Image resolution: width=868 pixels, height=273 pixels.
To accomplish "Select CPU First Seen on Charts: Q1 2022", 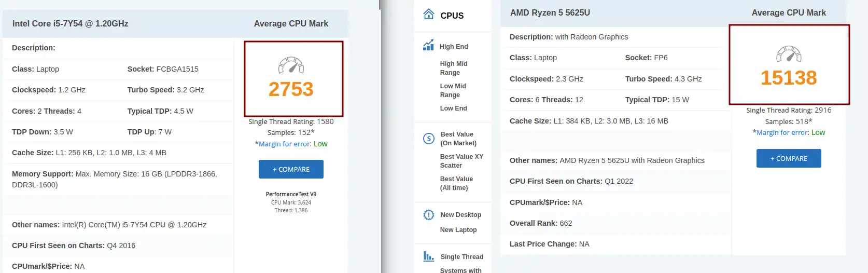I will [571, 181].
